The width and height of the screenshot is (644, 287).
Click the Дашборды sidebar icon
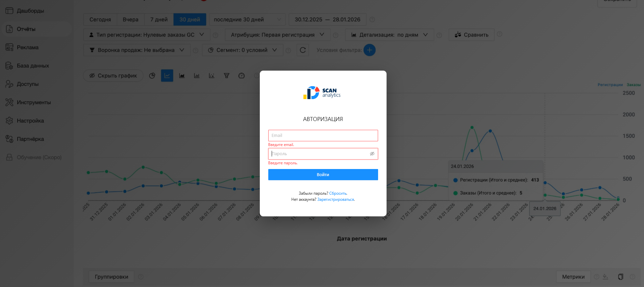click(9, 11)
